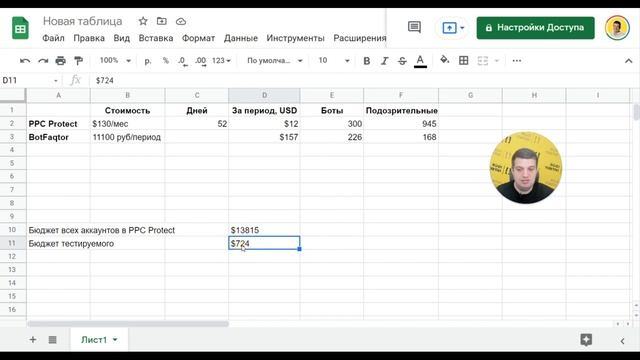
Task: Click the Настройки Доступа share button
Action: (536, 28)
